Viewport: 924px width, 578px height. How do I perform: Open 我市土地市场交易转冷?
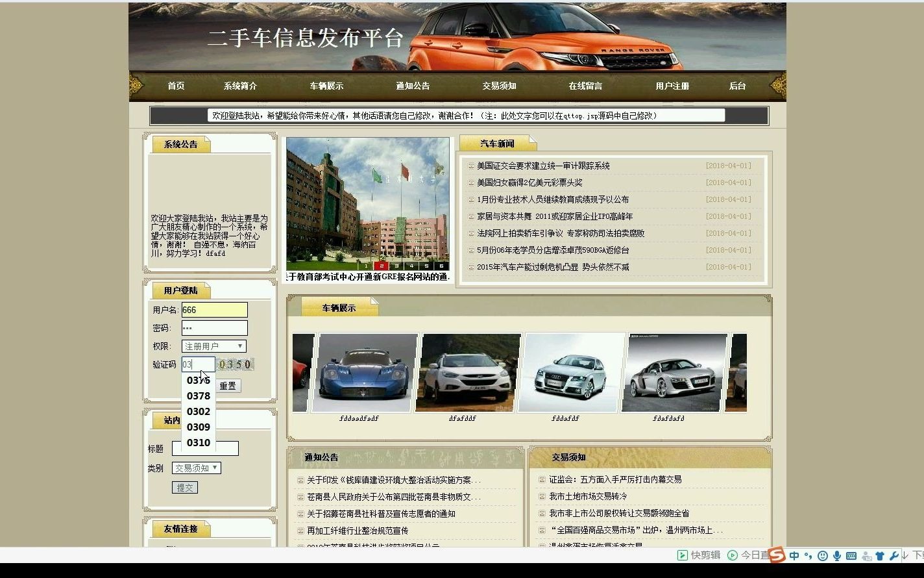point(588,497)
